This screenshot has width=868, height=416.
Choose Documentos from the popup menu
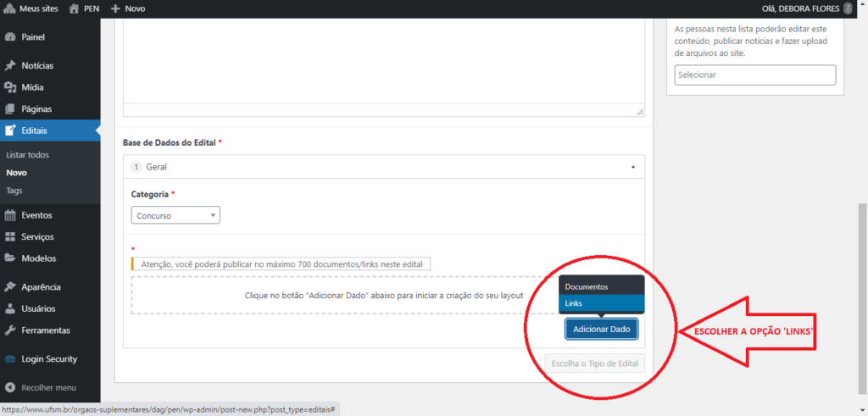pos(601,286)
